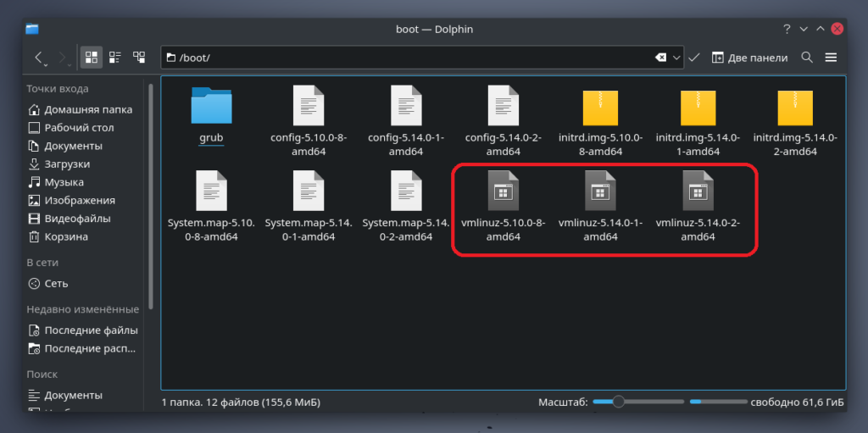Image resolution: width=868 pixels, height=433 pixels.
Task: Click the Две панели split view button
Action: point(749,58)
